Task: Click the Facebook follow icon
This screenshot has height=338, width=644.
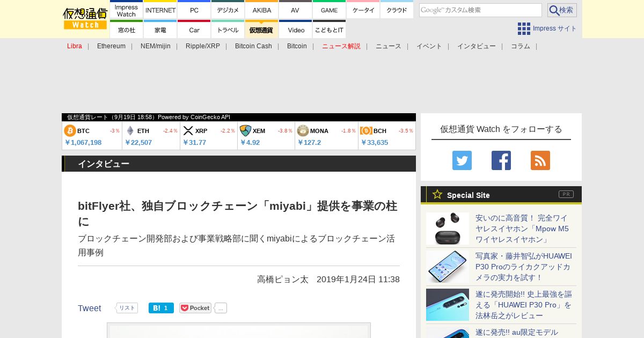Action: tap(501, 160)
